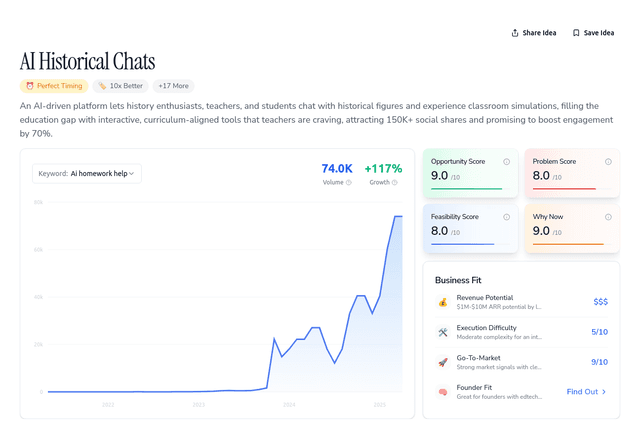This screenshot has height=439, width=640.
Task: Open Opportunity Score info icon
Action: click(506, 162)
